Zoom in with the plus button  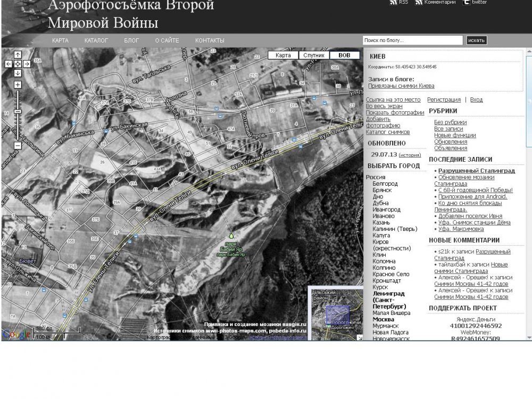coord(18,85)
